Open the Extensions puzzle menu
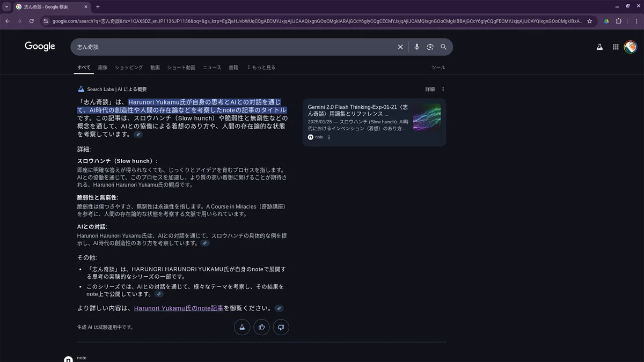Screen dimensions: 644x362 point(619,21)
